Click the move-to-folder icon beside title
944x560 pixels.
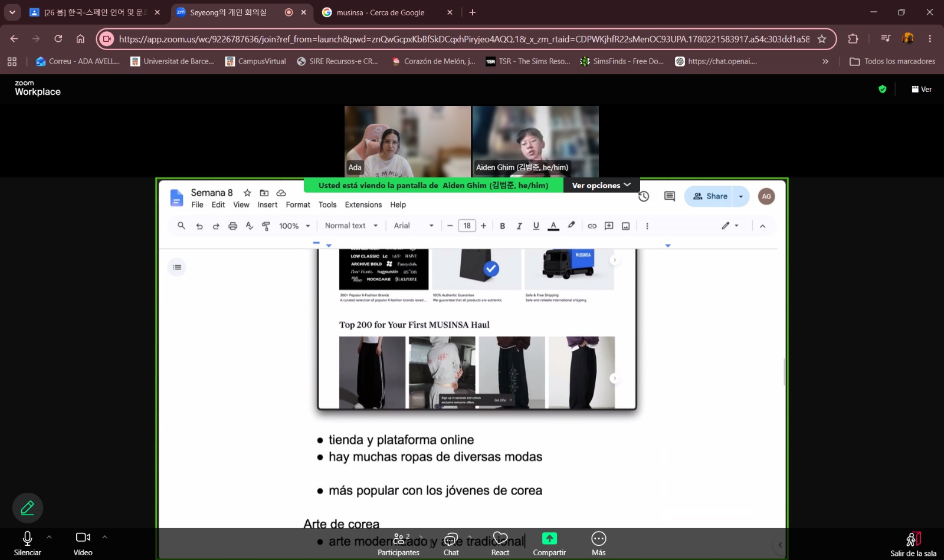coord(264,193)
